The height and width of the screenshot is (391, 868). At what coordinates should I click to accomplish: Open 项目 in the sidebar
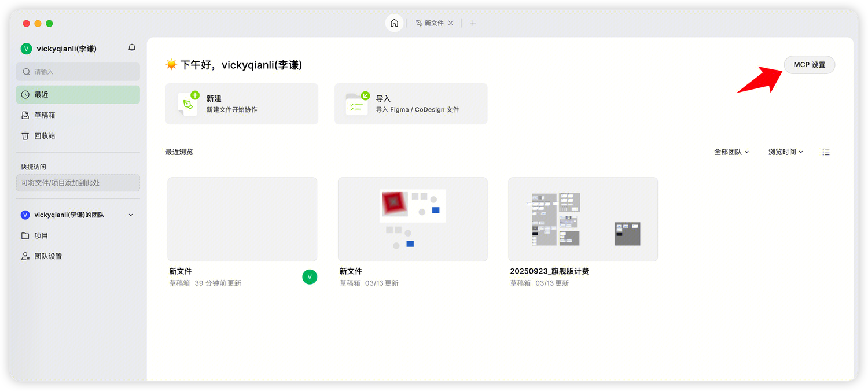click(x=41, y=236)
